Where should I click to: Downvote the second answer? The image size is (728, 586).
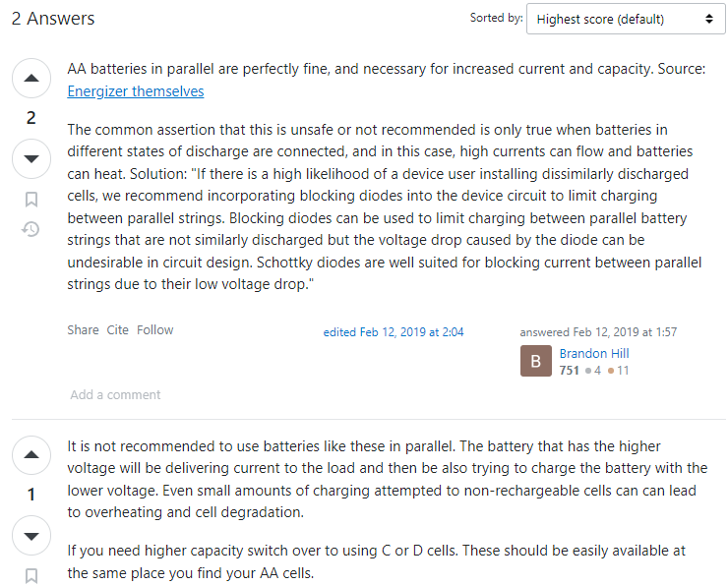pyautogui.click(x=31, y=536)
